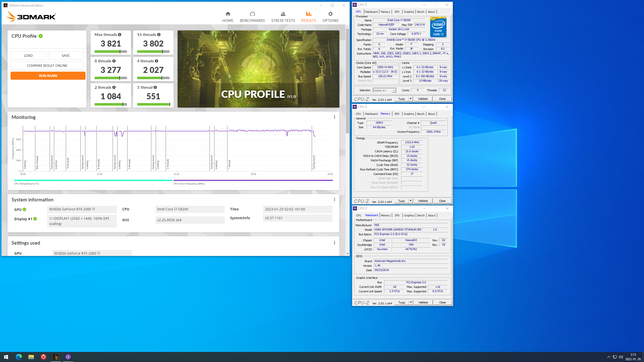This screenshot has width=644, height=362.
Task: Toggle CPU Temperature legend line
Action: pyautogui.click(x=93, y=180)
